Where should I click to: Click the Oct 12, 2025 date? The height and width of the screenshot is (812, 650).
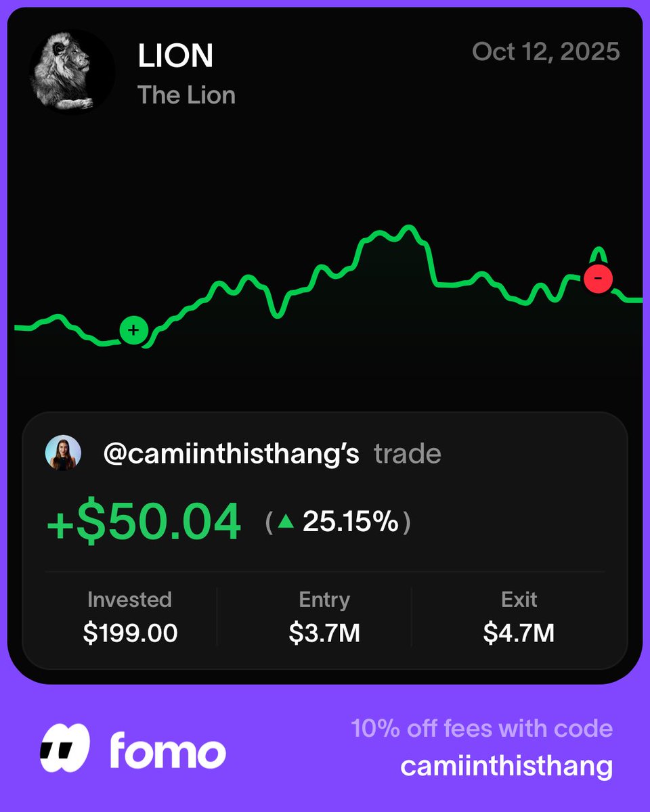[x=546, y=52]
